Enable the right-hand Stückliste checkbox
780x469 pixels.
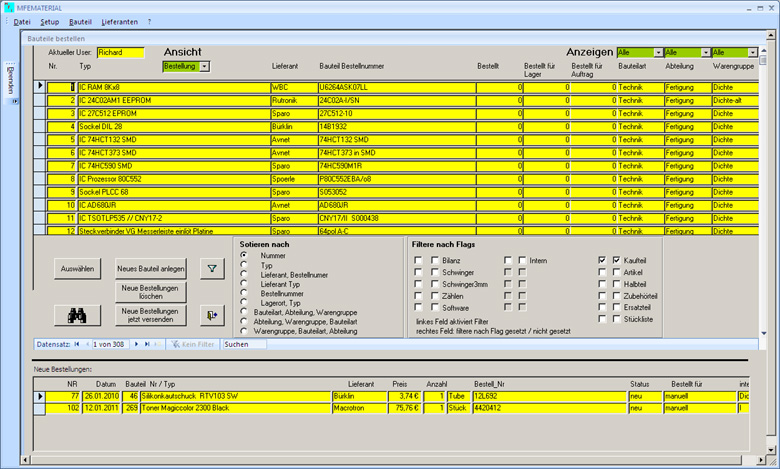tap(615, 320)
